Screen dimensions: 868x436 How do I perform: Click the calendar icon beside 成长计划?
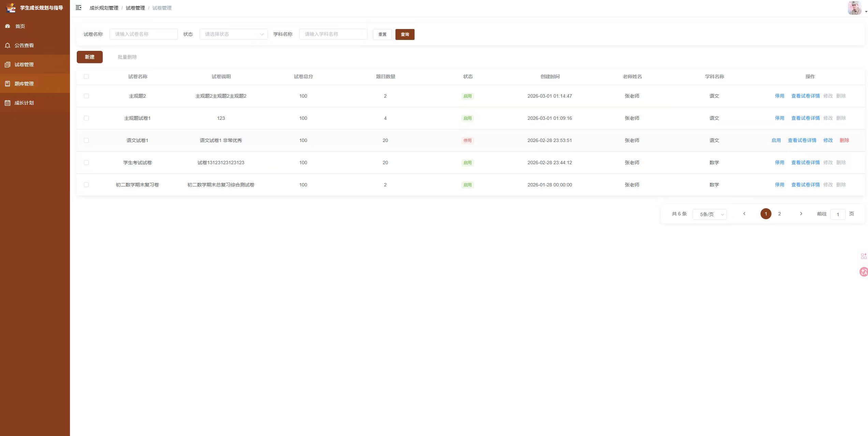[x=8, y=103]
